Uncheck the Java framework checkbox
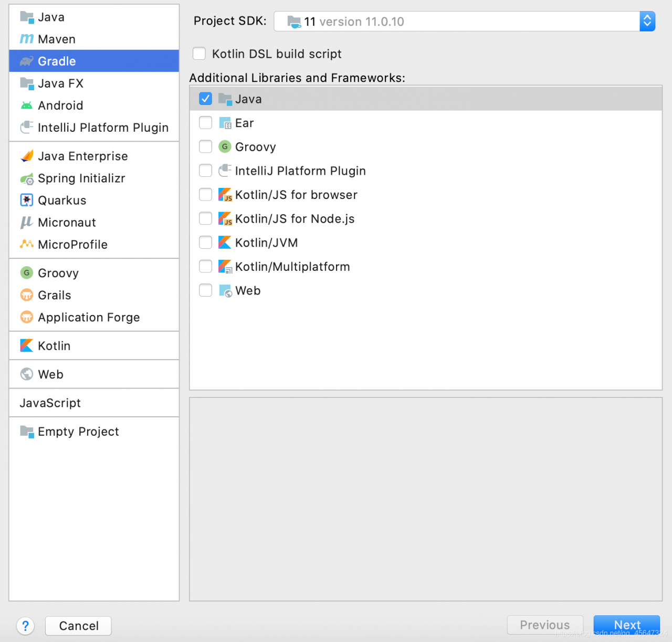The height and width of the screenshot is (642, 672). click(x=206, y=99)
